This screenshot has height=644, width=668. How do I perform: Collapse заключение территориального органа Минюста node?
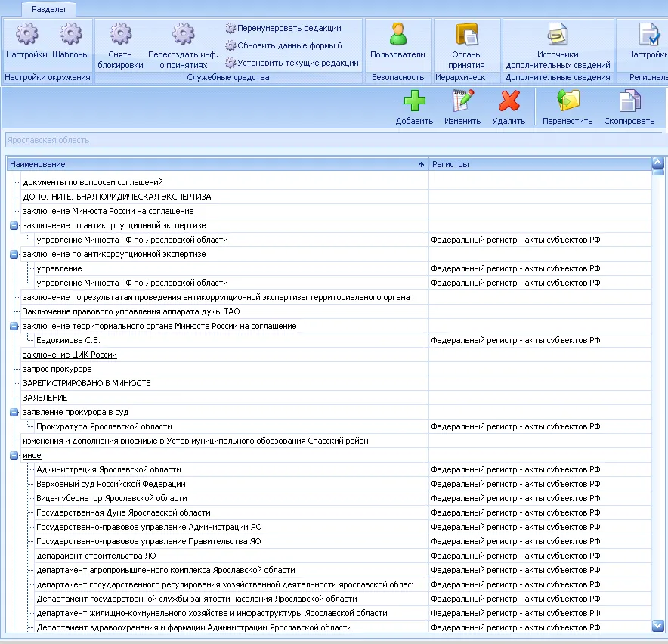point(14,326)
